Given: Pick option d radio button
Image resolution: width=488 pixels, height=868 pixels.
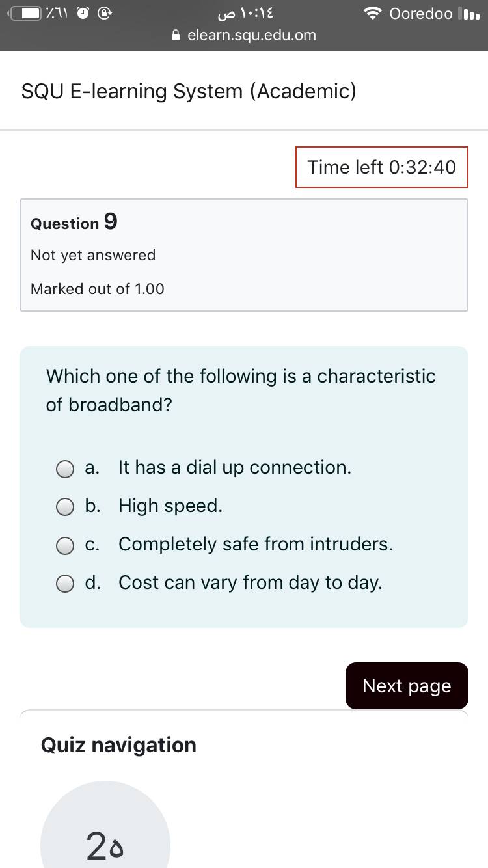Looking at the screenshot, I should (65, 584).
